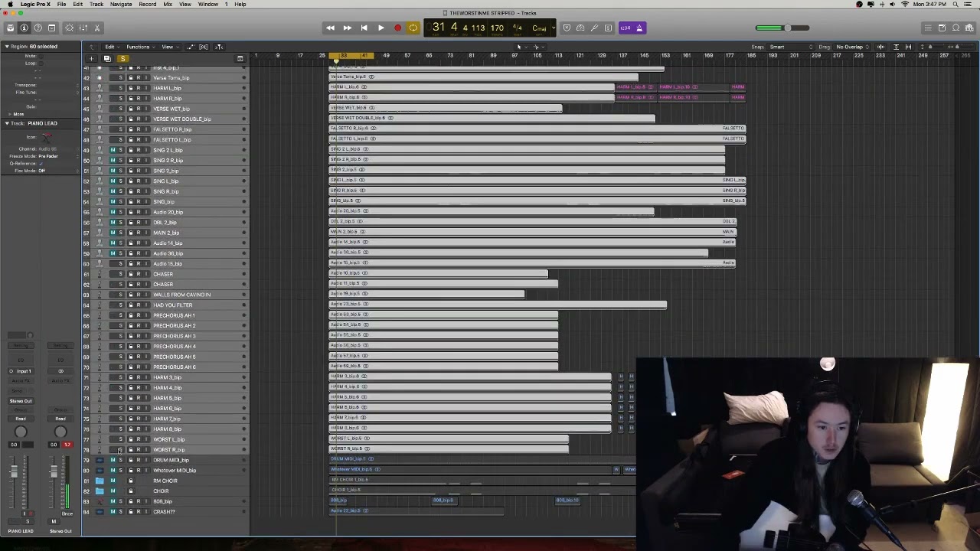Screen dimensions: 980x551
Task: Toggle Flex show/hide icon
Action: (204, 47)
